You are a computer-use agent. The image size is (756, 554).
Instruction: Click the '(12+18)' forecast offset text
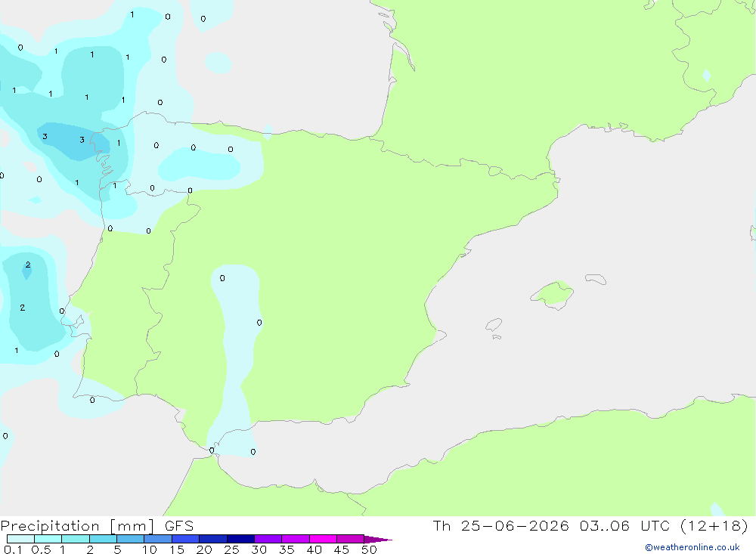[714, 525]
